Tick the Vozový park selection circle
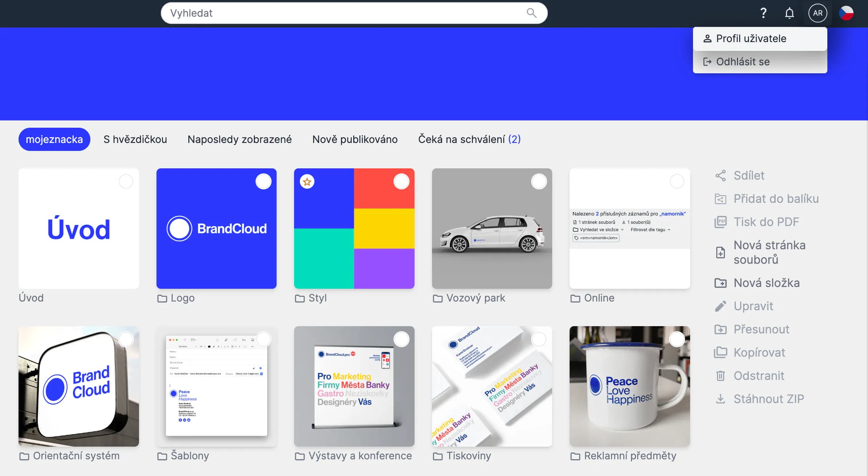The image size is (868, 476). tap(539, 181)
